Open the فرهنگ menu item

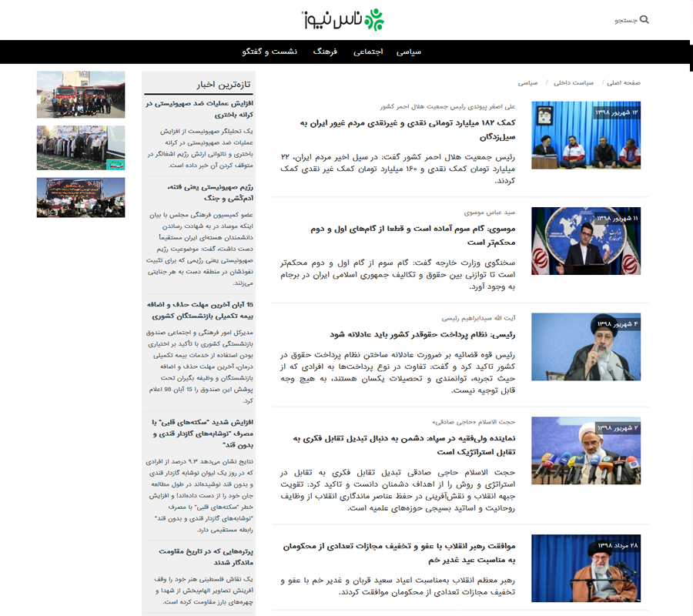click(x=325, y=52)
